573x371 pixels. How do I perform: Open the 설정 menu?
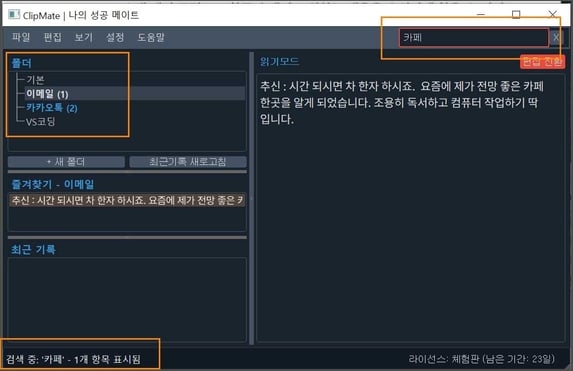tap(115, 37)
